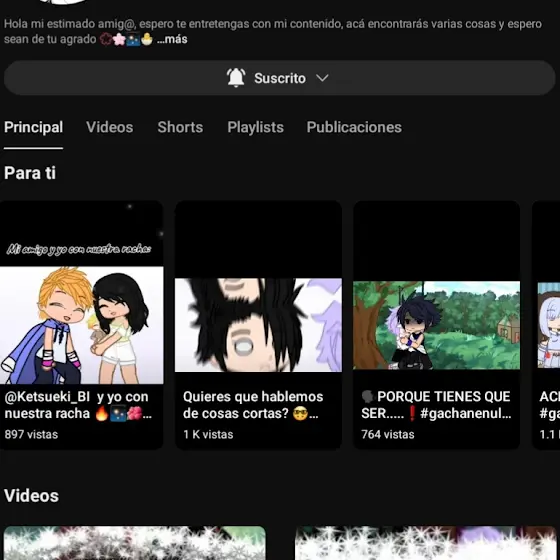Tap the Videos section heading
The height and width of the screenshot is (560, 560).
[31, 496]
